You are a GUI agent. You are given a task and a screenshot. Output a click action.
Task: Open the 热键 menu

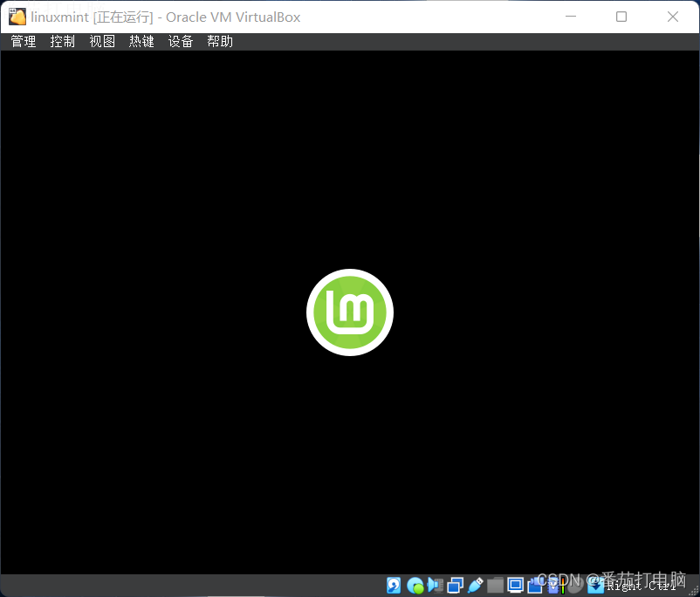coord(141,42)
